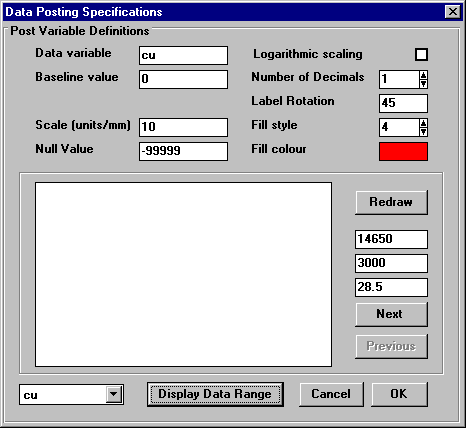Go to the Next variable definition
The image size is (466, 428).
pyautogui.click(x=391, y=314)
